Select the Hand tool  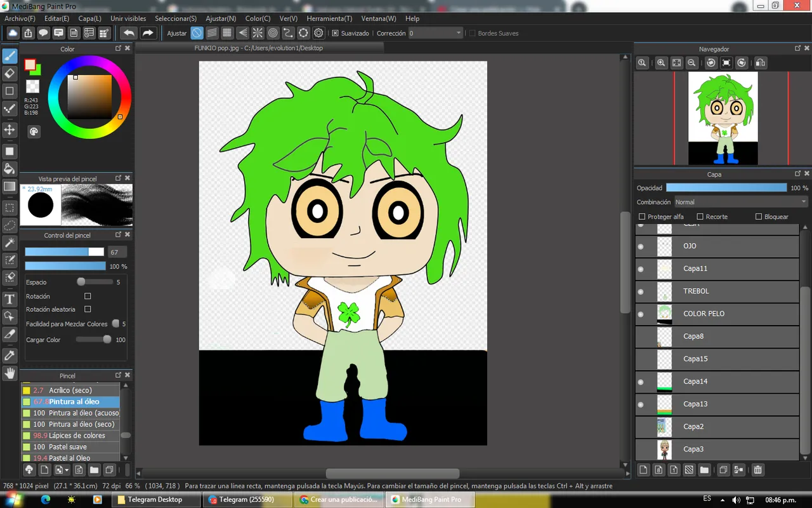tap(10, 373)
